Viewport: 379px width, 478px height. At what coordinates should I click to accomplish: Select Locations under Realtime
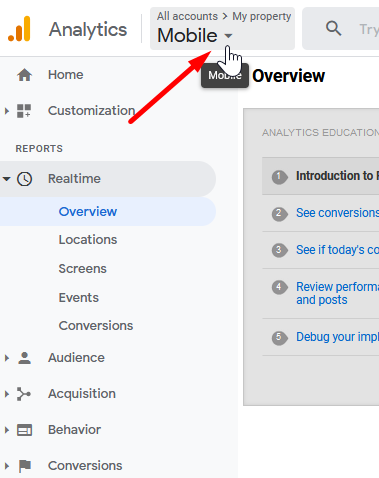pos(88,240)
